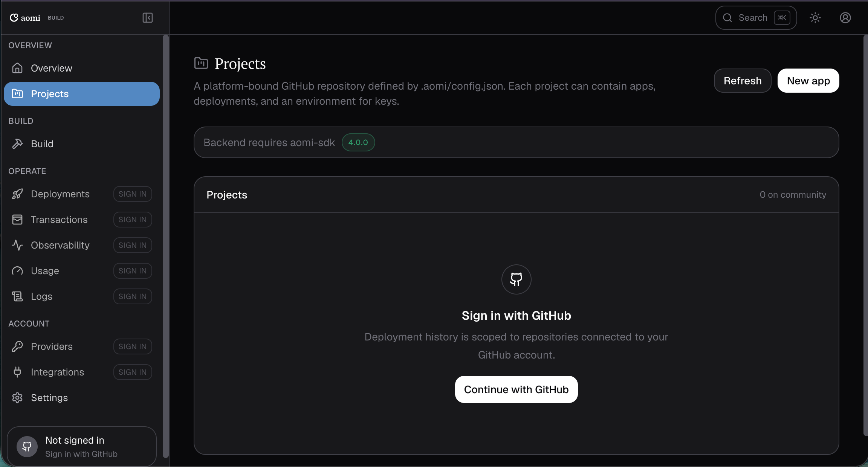
Task: Click the Settings gear icon
Action: pyautogui.click(x=17, y=398)
